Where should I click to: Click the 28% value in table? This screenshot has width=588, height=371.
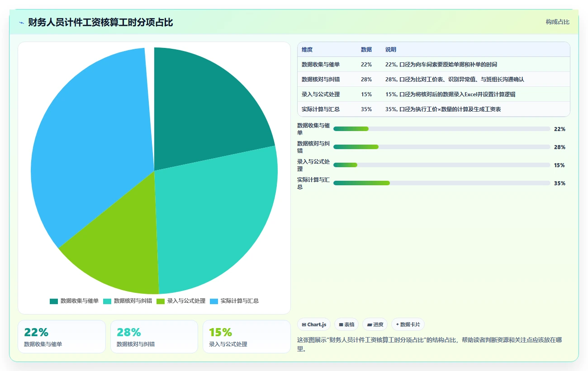tap(366, 80)
